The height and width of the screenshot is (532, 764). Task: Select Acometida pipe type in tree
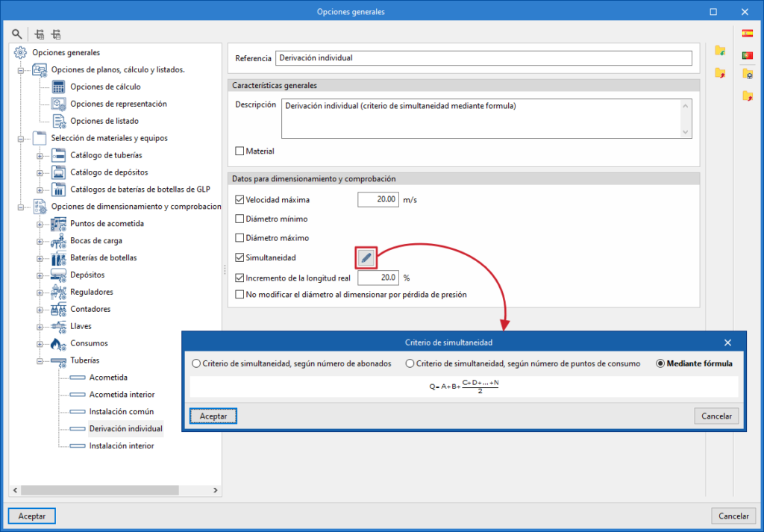coord(108,378)
